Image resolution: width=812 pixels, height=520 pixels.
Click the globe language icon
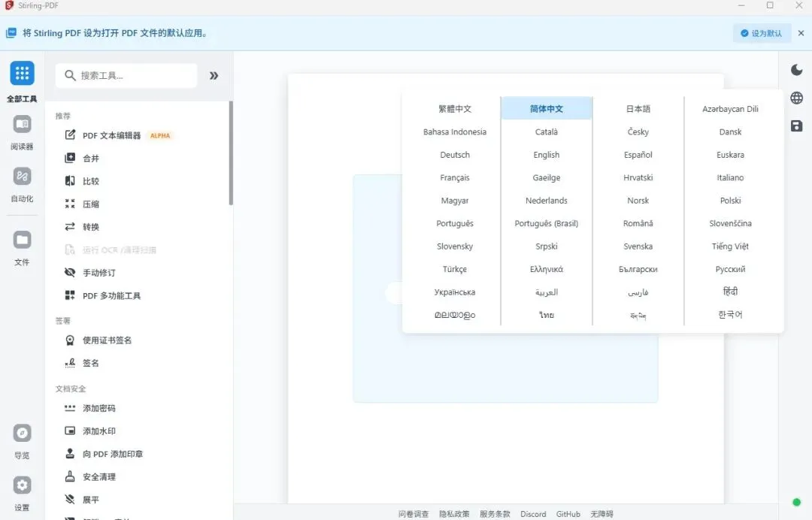[x=796, y=98]
